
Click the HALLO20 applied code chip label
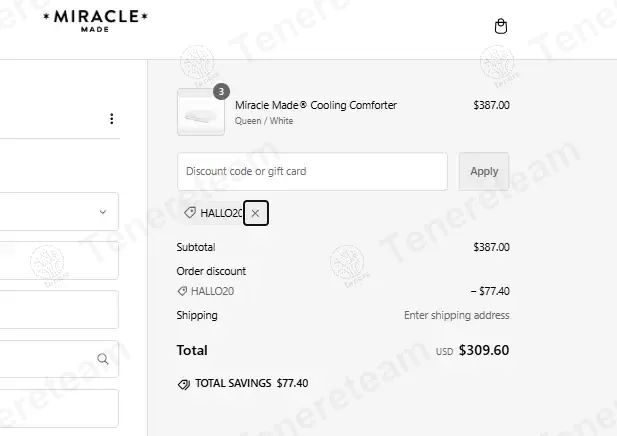click(220, 213)
